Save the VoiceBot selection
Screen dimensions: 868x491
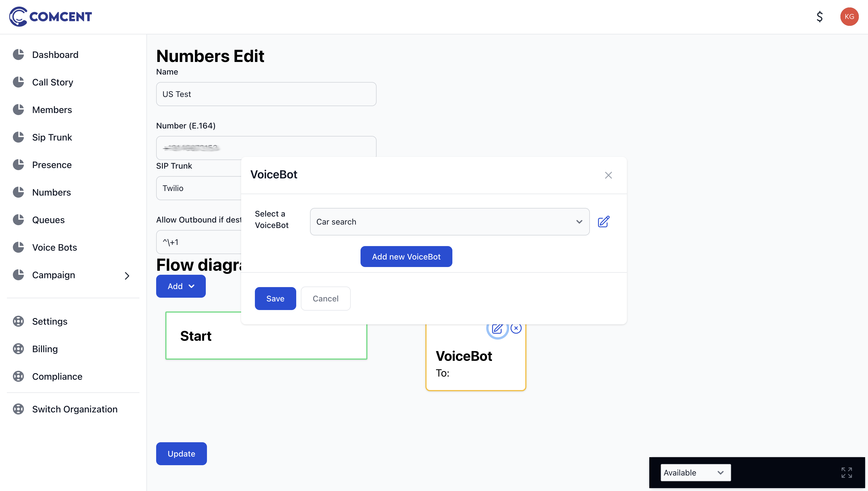(275, 299)
